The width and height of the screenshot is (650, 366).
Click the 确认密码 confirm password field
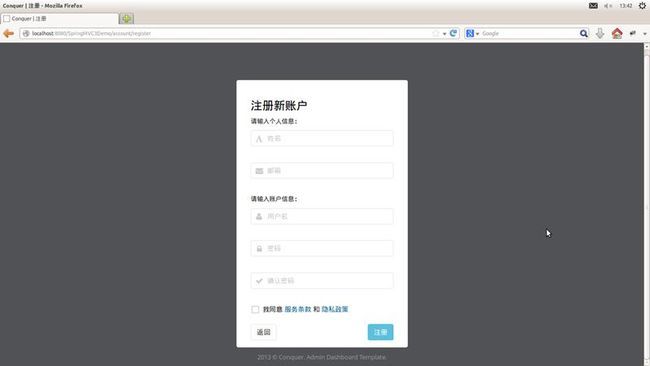tap(322, 281)
